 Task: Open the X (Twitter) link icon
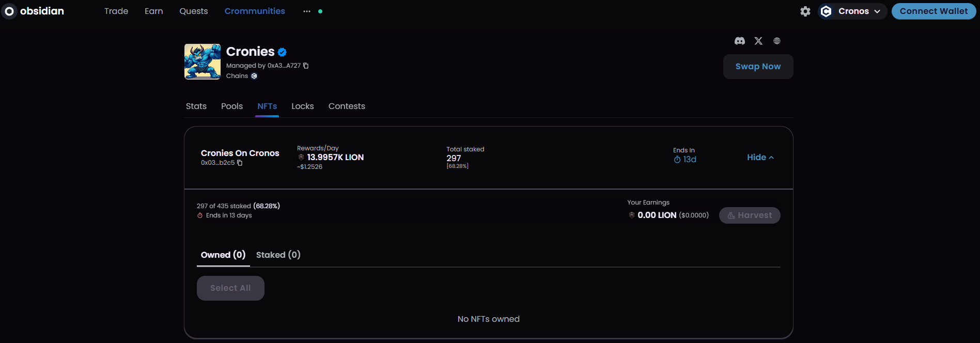coord(758,41)
